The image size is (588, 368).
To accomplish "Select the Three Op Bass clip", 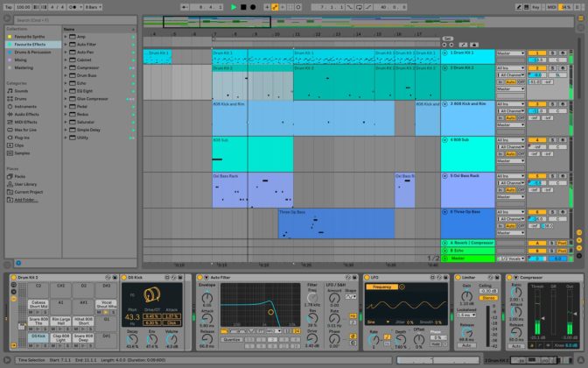I will pos(336,223).
